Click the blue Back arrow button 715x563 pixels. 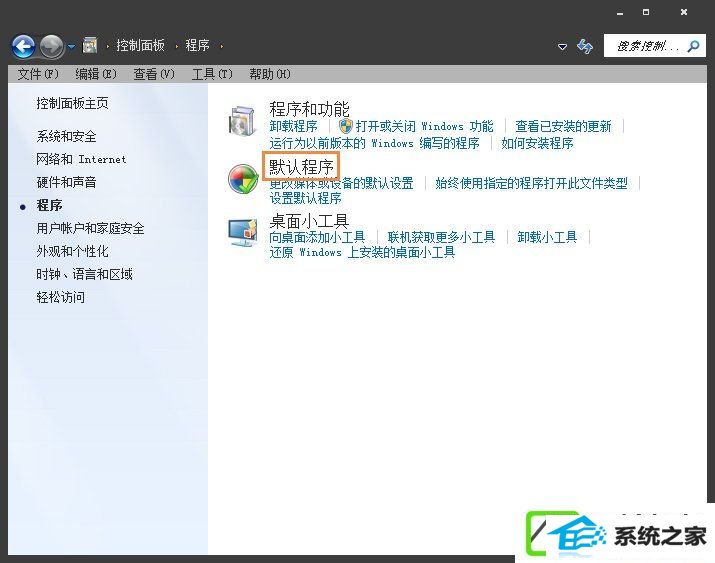coord(23,46)
